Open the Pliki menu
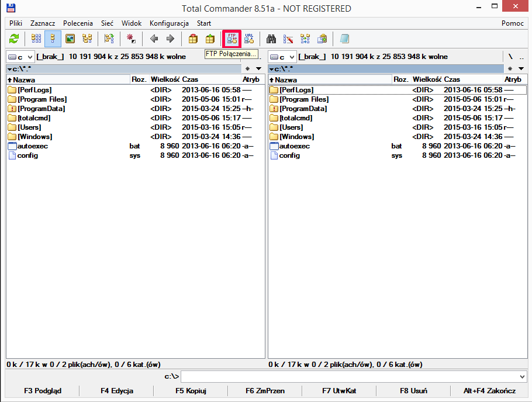Screen dimensions: 532x402 click(16, 23)
